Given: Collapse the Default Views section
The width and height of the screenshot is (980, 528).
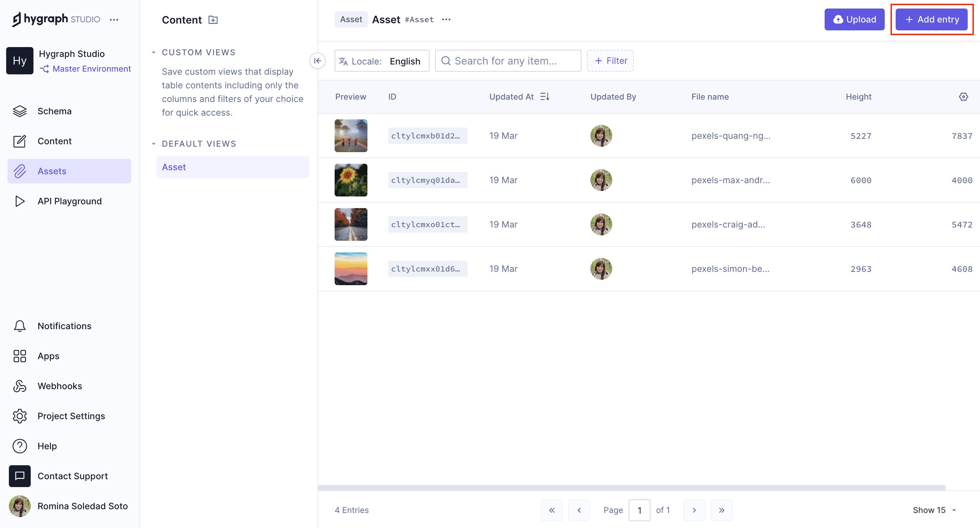Looking at the screenshot, I should click(154, 144).
